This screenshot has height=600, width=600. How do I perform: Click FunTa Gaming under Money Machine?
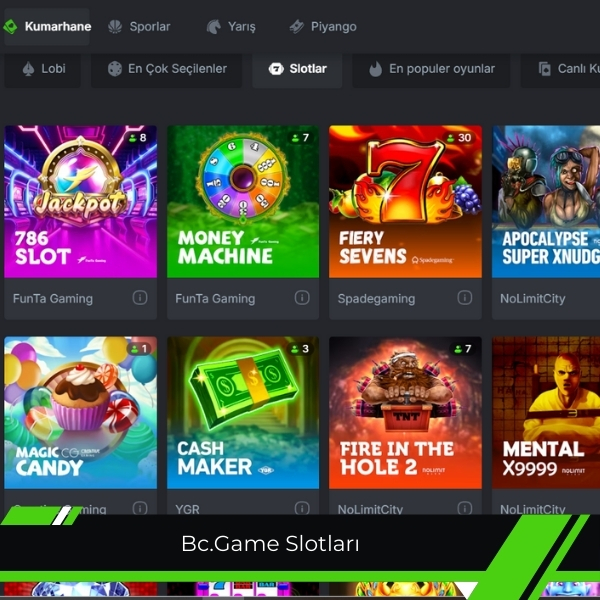click(215, 298)
